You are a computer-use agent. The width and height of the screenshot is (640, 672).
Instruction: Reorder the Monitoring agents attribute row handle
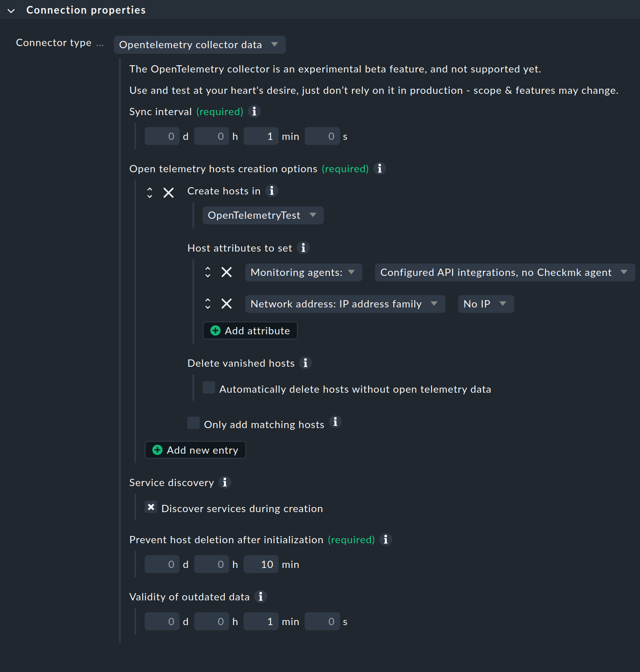pos(208,272)
